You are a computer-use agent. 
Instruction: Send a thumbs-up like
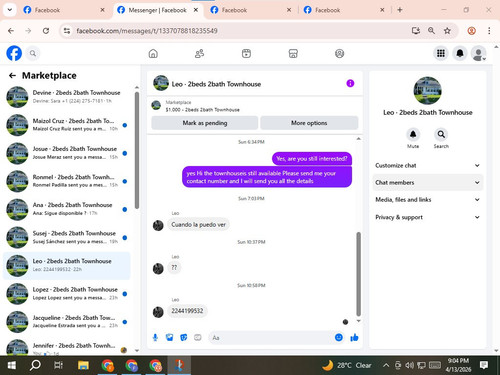pyautogui.click(x=354, y=338)
